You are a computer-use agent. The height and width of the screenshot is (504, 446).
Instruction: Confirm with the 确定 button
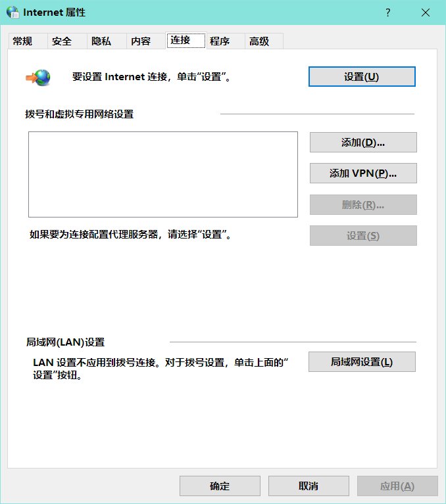[220, 486]
